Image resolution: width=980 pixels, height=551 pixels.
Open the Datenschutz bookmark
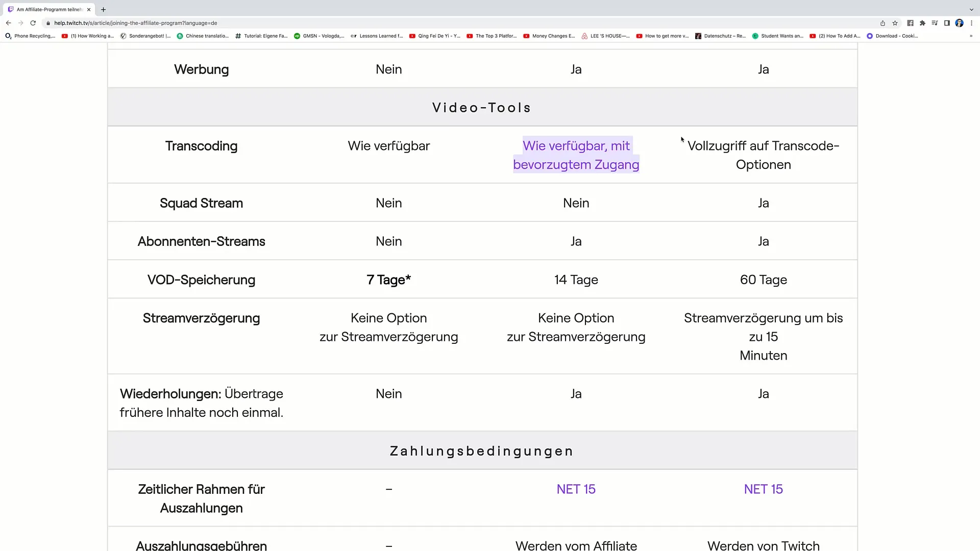coord(721,36)
